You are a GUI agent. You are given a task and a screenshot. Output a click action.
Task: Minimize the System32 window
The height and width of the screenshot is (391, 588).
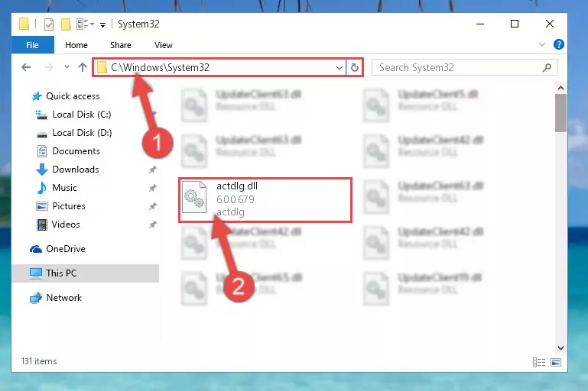(x=480, y=24)
